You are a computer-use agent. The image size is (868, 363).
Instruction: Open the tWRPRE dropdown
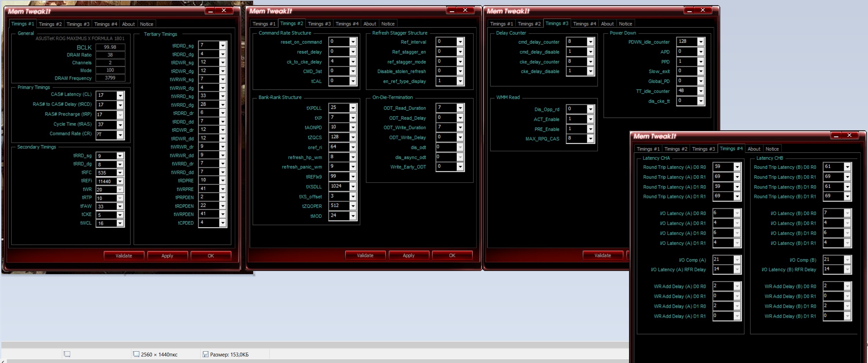(x=223, y=189)
